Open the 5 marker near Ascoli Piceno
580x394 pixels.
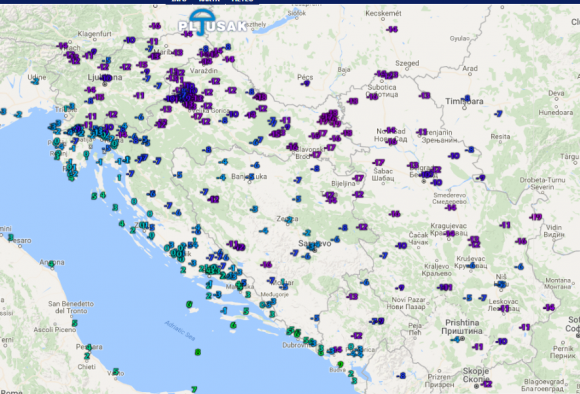[74, 323]
